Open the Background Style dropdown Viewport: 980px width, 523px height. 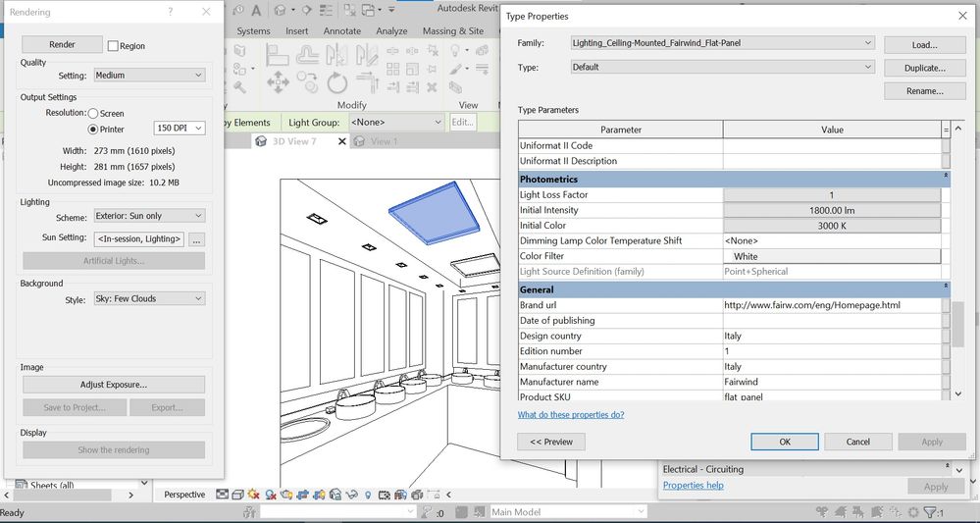(149, 298)
